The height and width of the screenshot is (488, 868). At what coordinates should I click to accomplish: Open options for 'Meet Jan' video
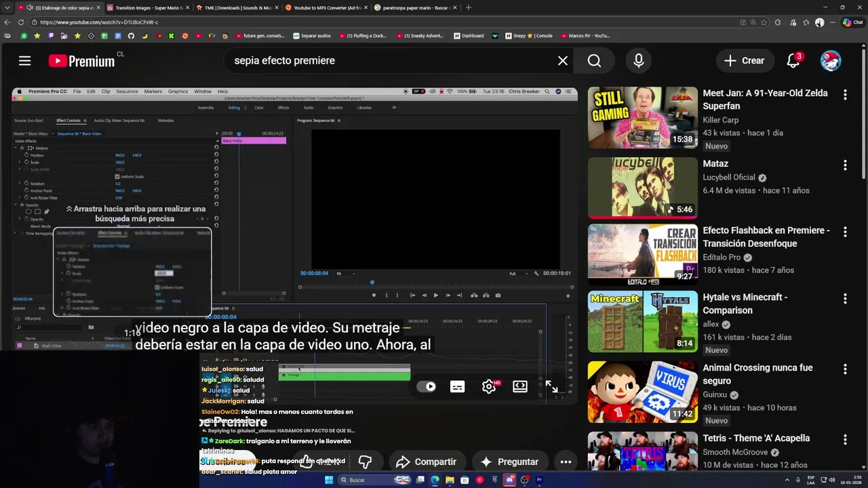pos(845,95)
